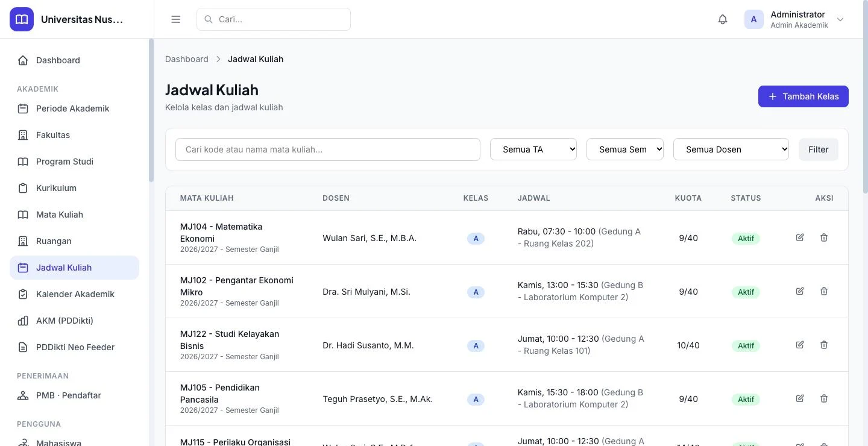Focus the course code or name search field
The image size is (868, 446).
(328, 149)
